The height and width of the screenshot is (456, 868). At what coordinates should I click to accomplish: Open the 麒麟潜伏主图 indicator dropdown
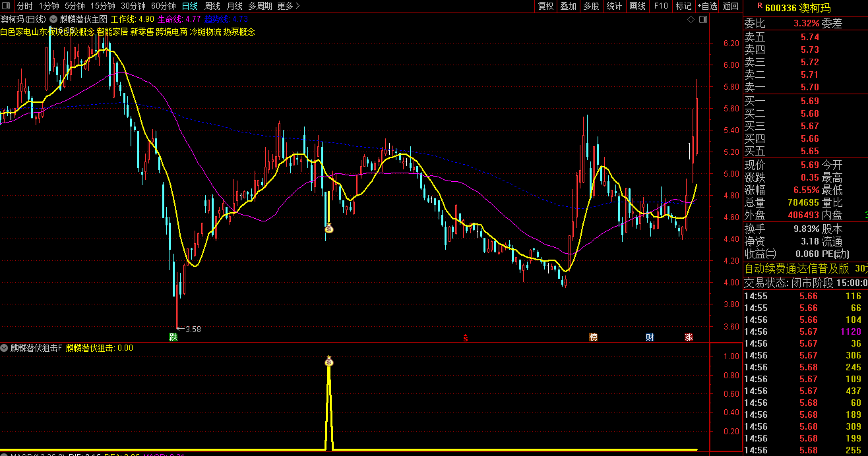[53, 20]
